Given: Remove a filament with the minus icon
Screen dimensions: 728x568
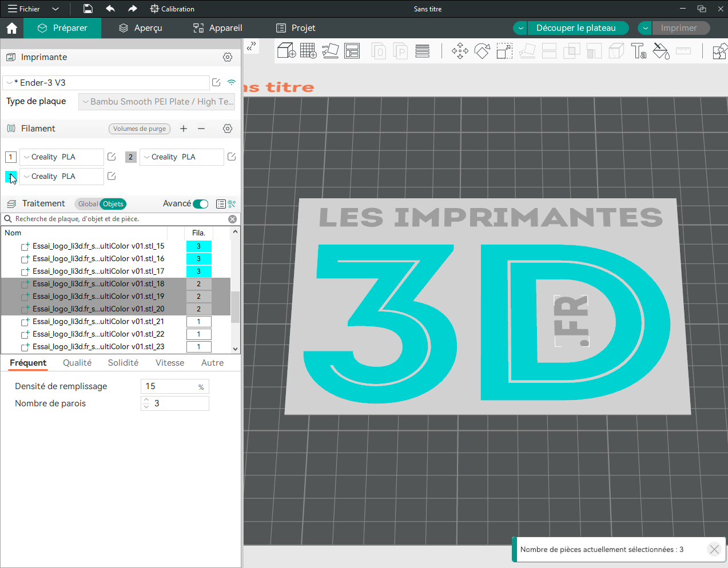Looking at the screenshot, I should point(201,129).
